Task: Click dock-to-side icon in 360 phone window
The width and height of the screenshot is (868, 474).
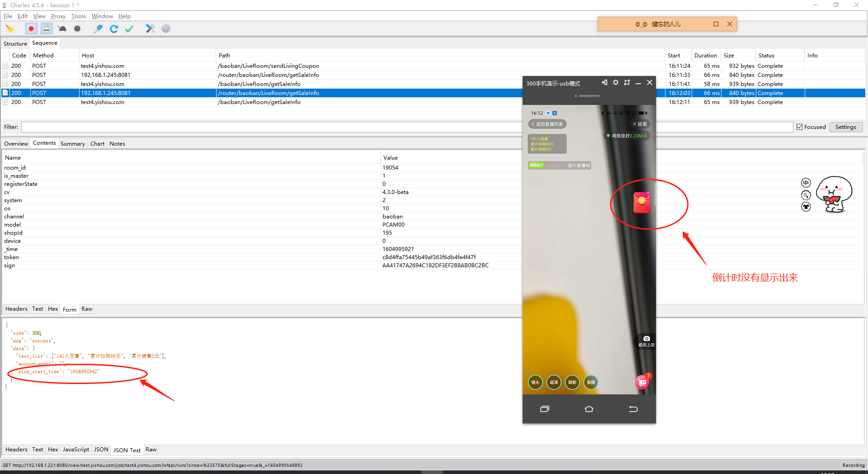Action: [604, 82]
